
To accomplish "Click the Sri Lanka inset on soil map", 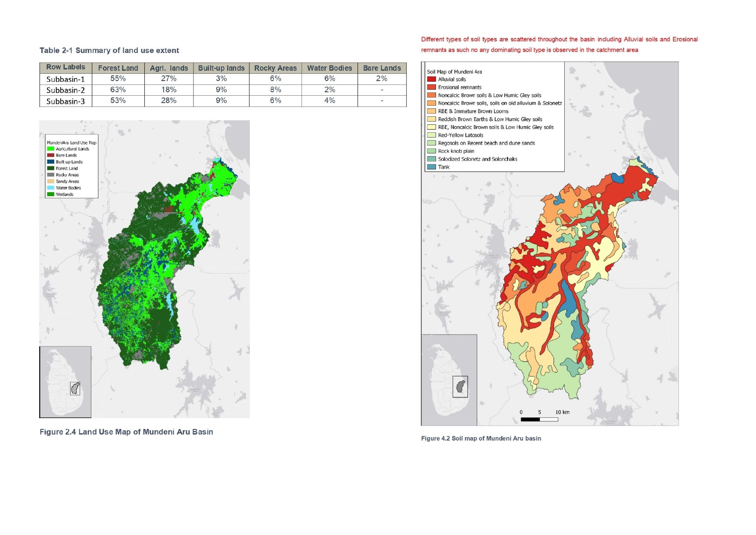I will pos(449,380).
